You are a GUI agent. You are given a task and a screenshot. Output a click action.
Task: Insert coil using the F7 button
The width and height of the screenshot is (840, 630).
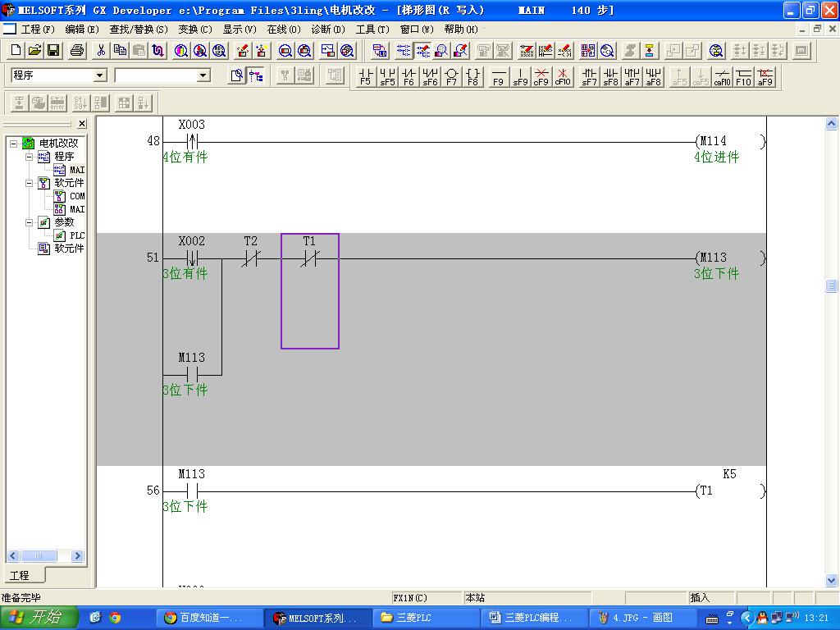tap(451, 77)
